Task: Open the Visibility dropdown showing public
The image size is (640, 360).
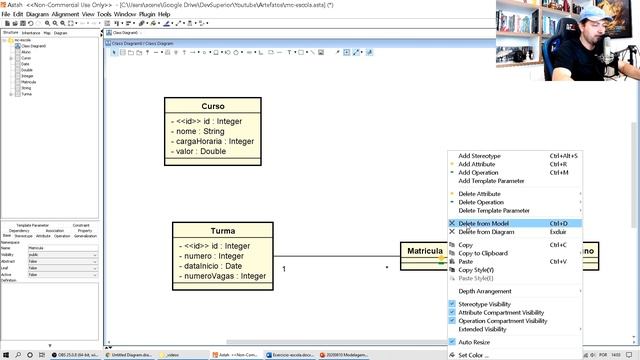Action: [x=63, y=255]
